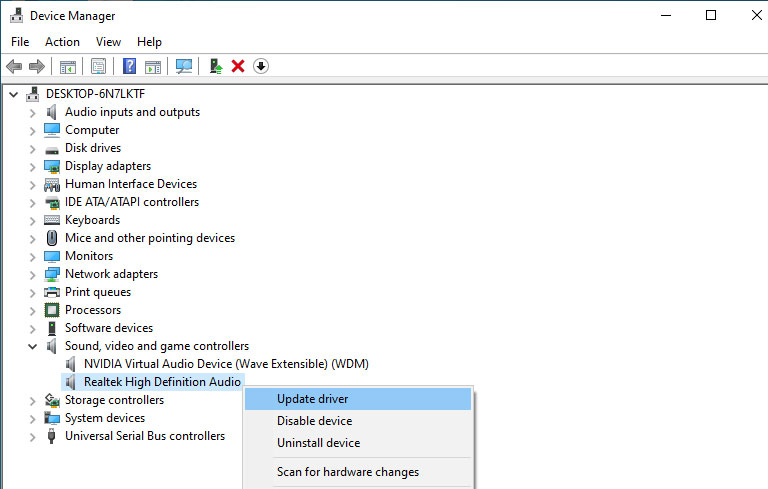Click the Back arrow toolbar icon
This screenshot has height=489, width=768.
14,66
